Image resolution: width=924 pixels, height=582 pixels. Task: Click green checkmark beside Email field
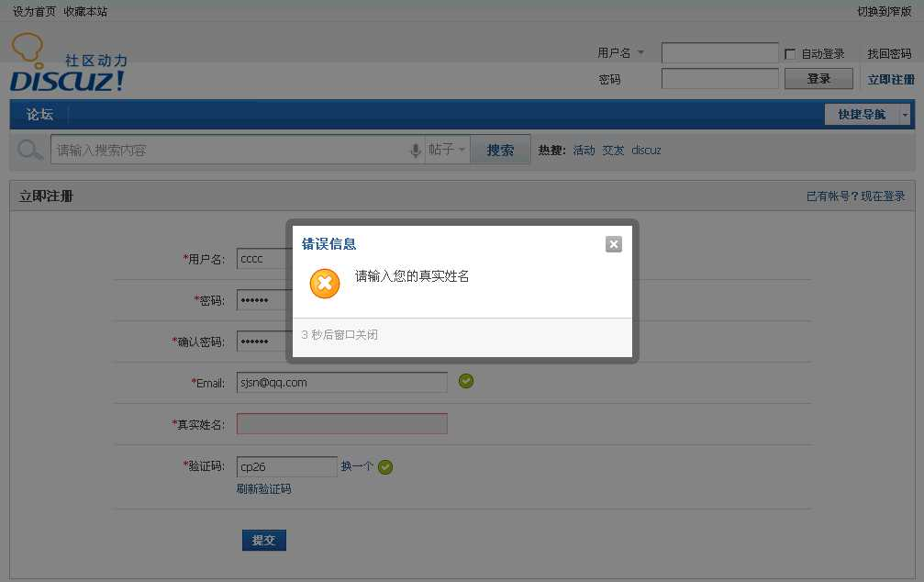[466, 381]
